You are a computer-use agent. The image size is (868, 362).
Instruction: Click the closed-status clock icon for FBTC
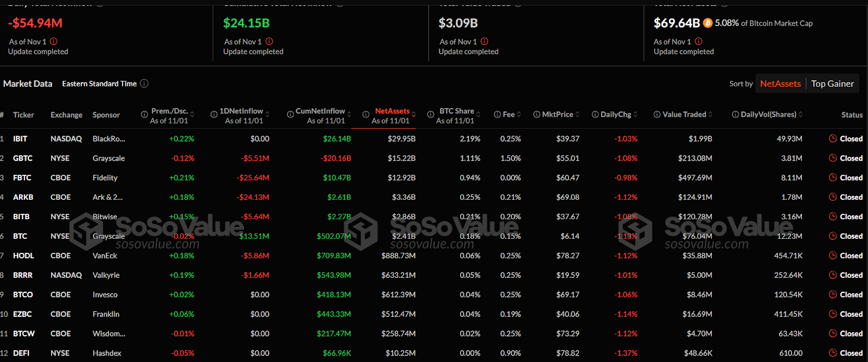coord(833,177)
